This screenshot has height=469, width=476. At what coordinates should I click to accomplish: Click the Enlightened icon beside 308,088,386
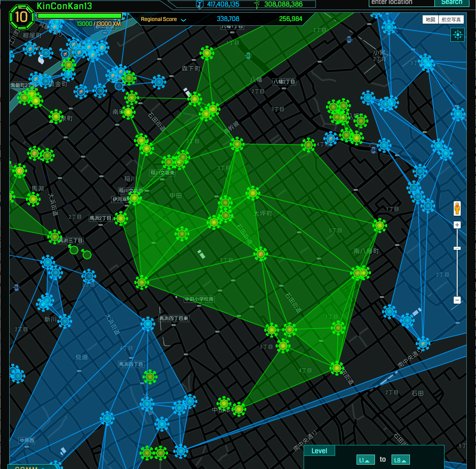(x=257, y=4)
